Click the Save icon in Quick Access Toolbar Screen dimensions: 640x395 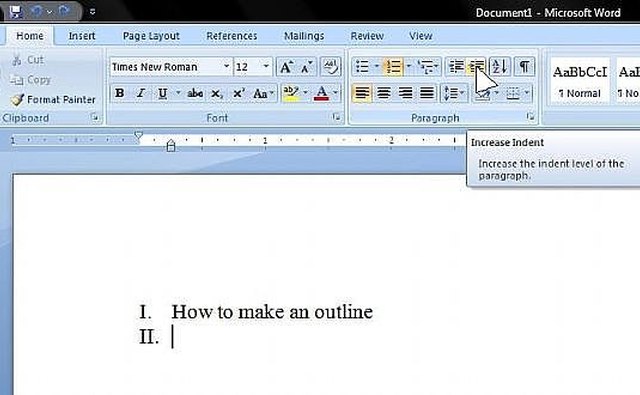point(16,11)
